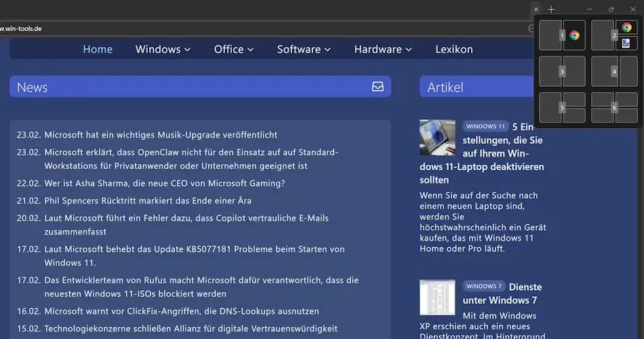Snap to bottom-left quadrant of layout 6
The image size is (644, 339).
point(602,115)
